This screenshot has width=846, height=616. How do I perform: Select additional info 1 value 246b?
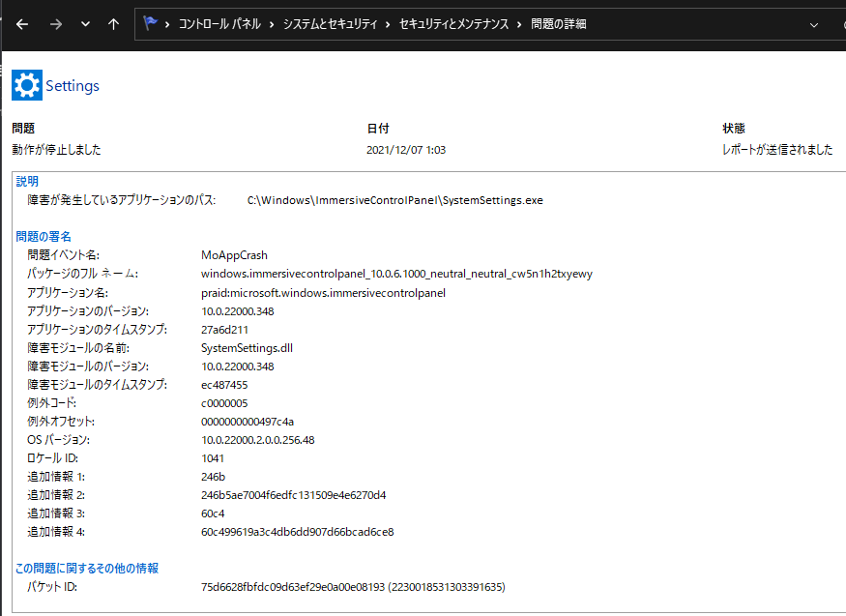[213, 477]
